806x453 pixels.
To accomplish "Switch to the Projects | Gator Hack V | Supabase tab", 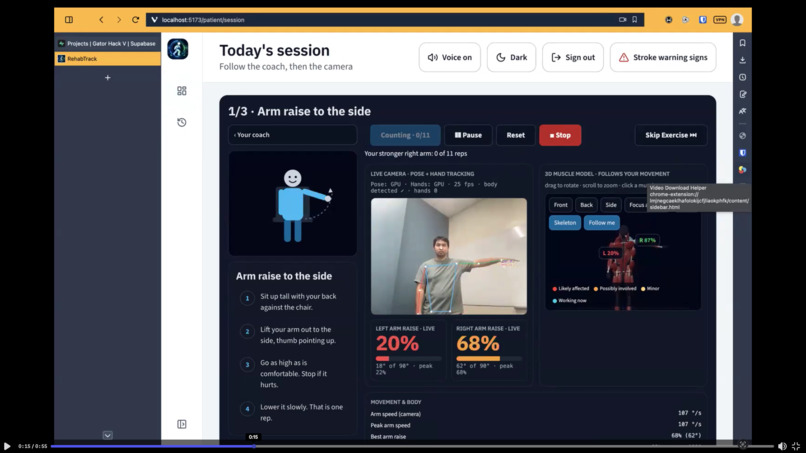I will (x=107, y=44).
